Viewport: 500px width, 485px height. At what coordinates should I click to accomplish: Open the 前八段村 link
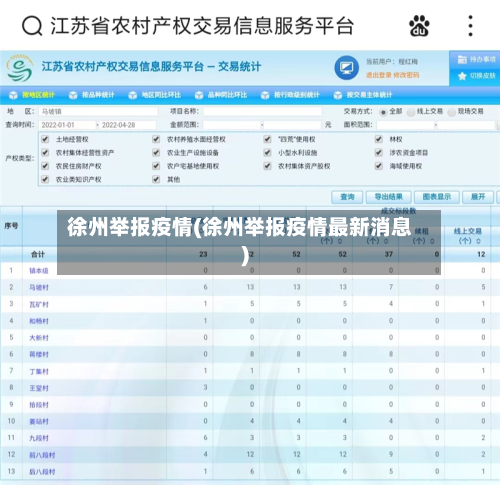42,455
